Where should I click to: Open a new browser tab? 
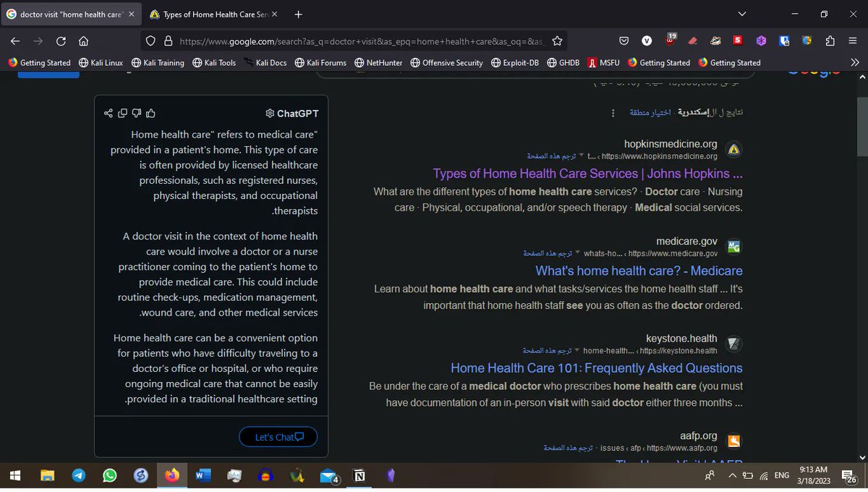tap(299, 14)
